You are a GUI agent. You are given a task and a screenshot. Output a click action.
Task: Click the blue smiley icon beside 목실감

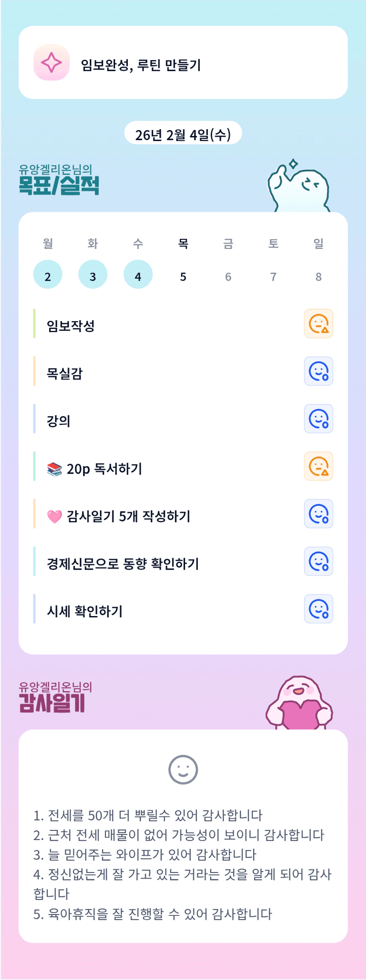318,371
